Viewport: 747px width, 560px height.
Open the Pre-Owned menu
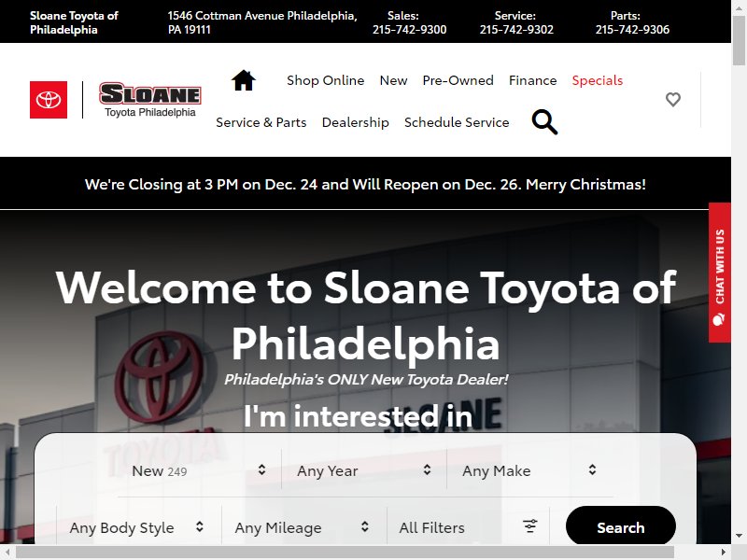coord(458,80)
